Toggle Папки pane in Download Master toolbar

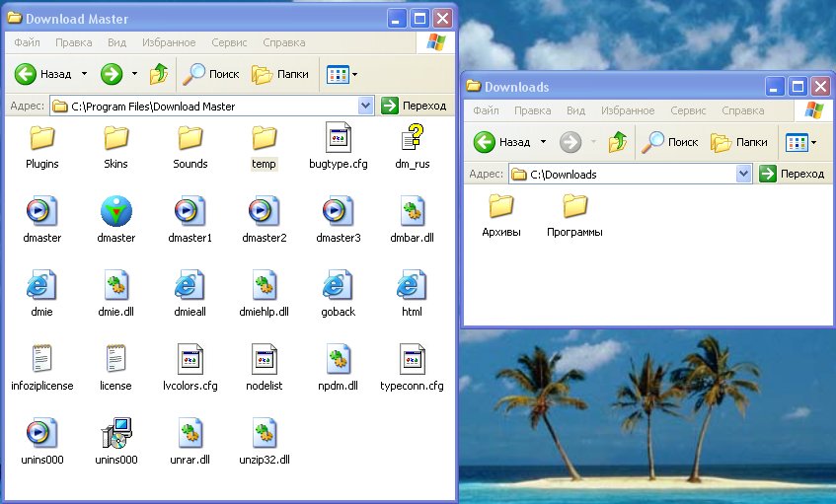[280, 74]
